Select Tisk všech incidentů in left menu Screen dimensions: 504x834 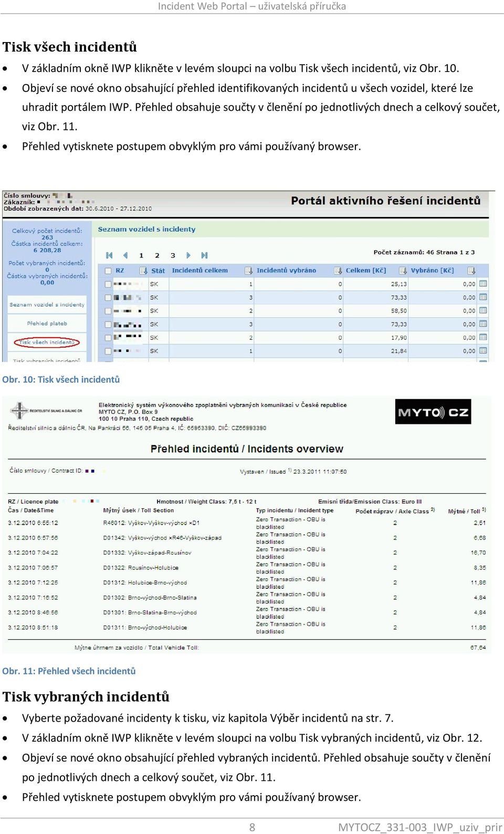[47, 342]
